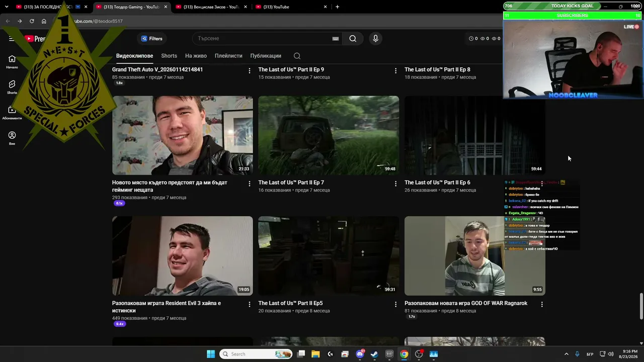Close the Теодор Gaming browser tab
The width and height of the screenshot is (644, 362).
tap(166, 7)
